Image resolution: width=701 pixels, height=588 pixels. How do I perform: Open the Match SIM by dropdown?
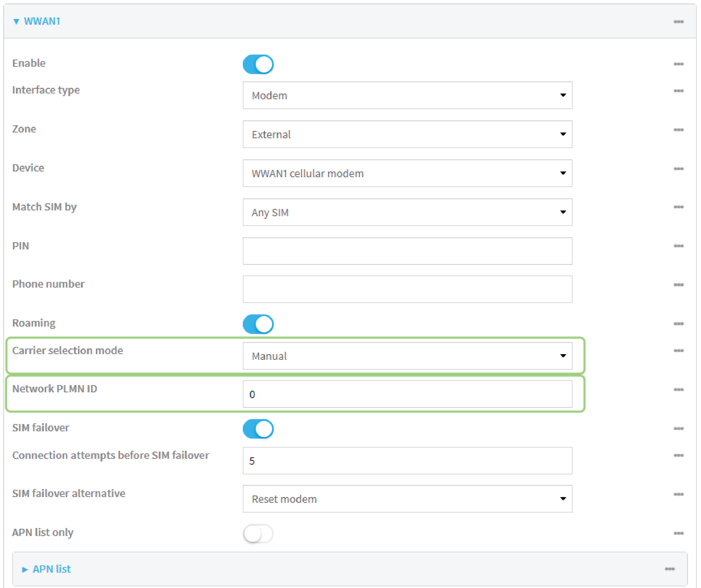pos(407,212)
